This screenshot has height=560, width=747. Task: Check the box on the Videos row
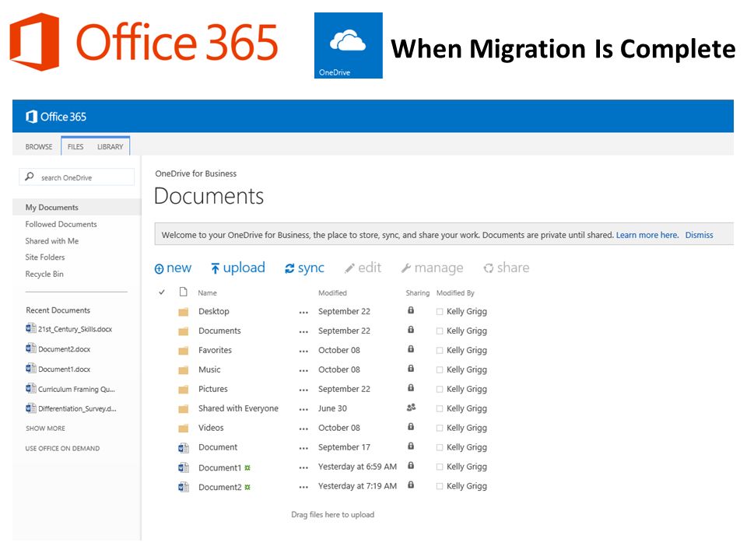click(440, 429)
